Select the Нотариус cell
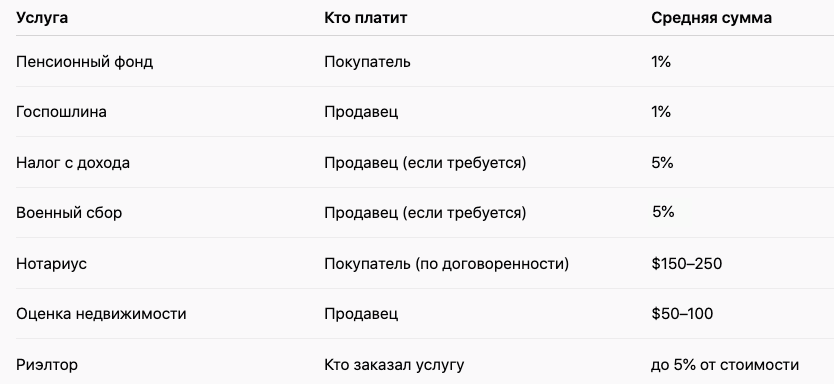 (51, 263)
